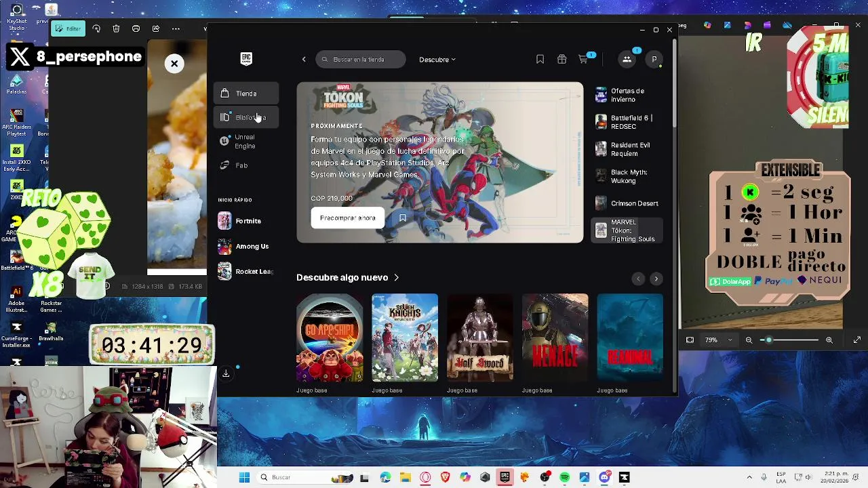This screenshot has height=488, width=868.
Task: Show hidden system tray icons chevron
Action: point(749,477)
